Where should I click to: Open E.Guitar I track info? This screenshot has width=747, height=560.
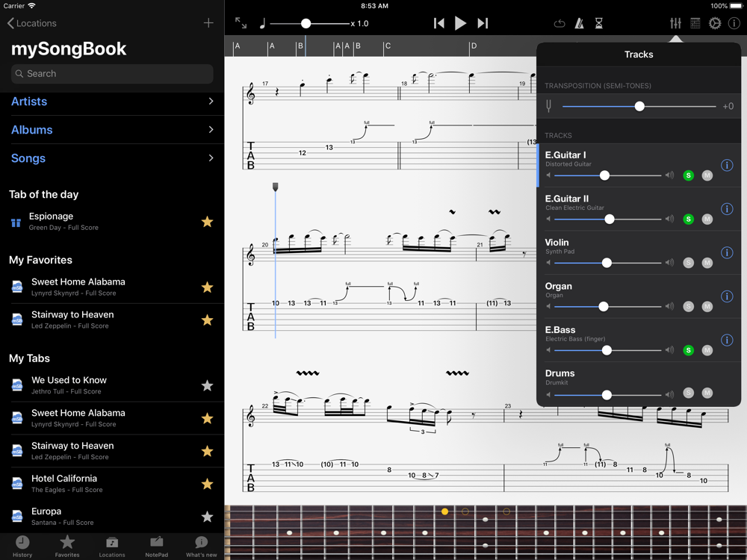tap(727, 165)
